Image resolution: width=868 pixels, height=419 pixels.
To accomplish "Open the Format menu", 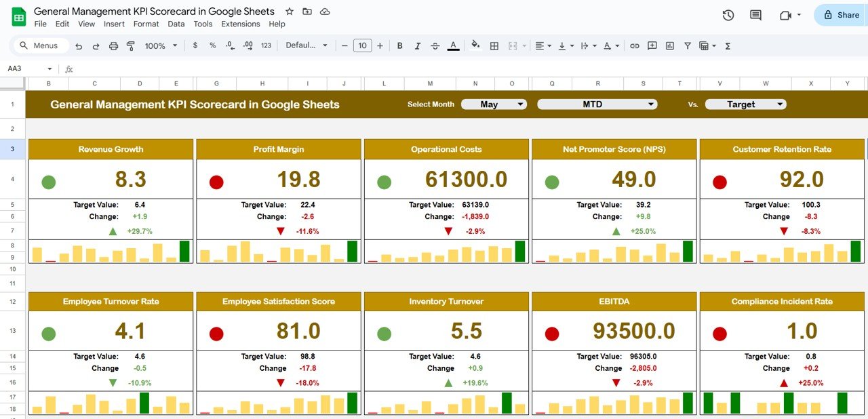I will click(x=146, y=24).
